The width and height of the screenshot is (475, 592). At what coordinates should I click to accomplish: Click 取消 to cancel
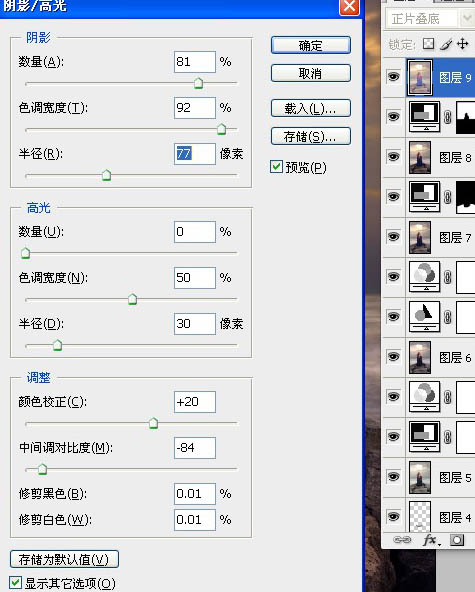(311, 73)
